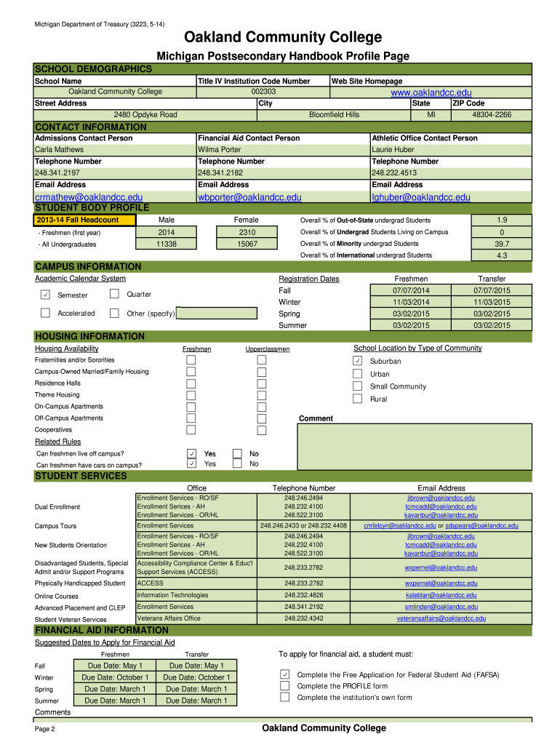This screenshot has height=745, width=560.
Task: Open the www.oaklandcc.edu homepage link
Action: tap(431, 92)
